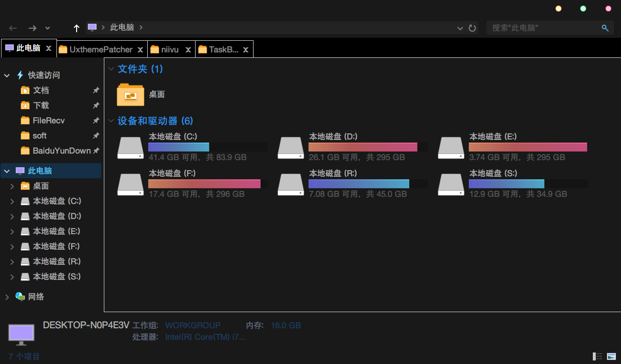
Task: Collapse the 快速访问 tree section
Action: point(7,76)
